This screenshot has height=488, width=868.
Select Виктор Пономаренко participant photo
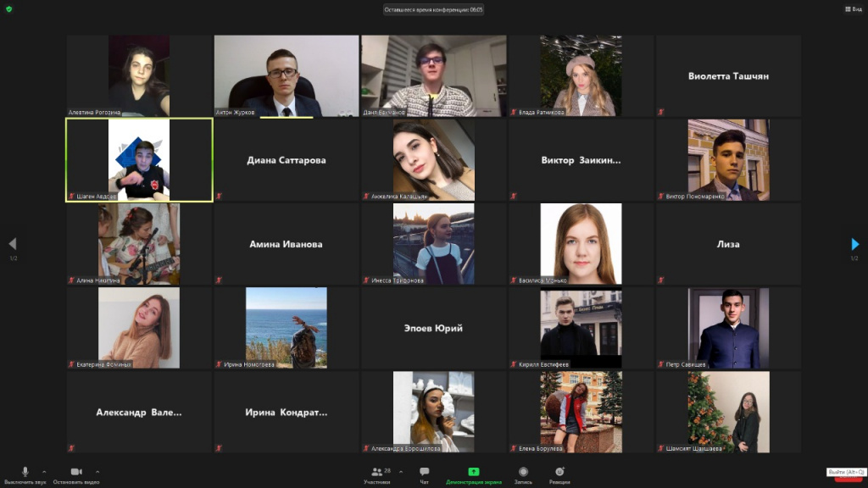point(728,160)
